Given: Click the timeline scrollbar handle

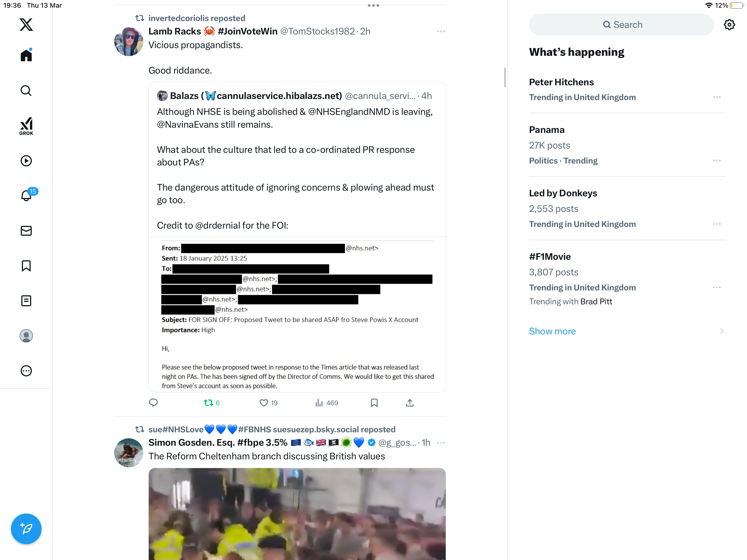Looking at the screenshot, I should [505, 77].
